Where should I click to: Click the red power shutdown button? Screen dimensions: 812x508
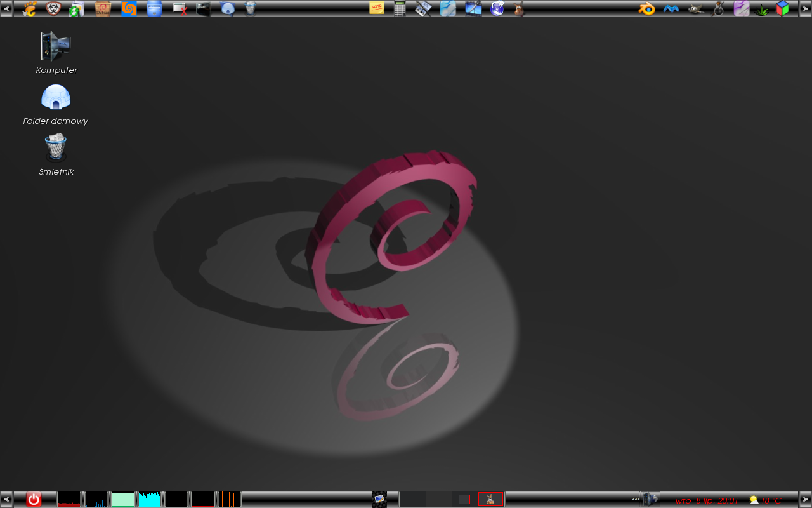[34, 499]
